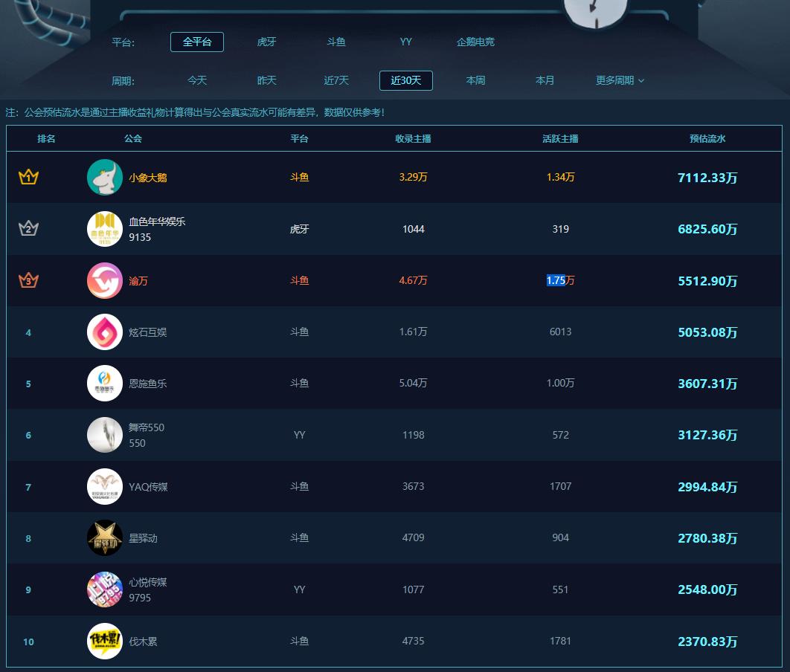
Task: Click the 炫石互娱 guild logo
Action: point(105,332)
